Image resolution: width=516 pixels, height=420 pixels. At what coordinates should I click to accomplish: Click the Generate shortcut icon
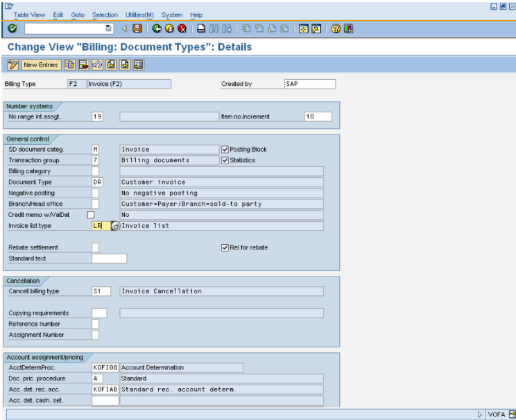[x=316, y=28]
